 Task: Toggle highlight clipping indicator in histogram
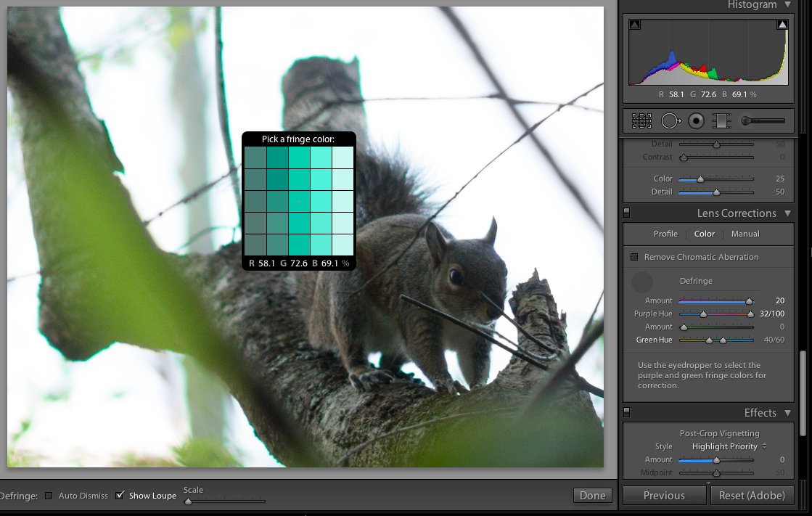point(782,25)
